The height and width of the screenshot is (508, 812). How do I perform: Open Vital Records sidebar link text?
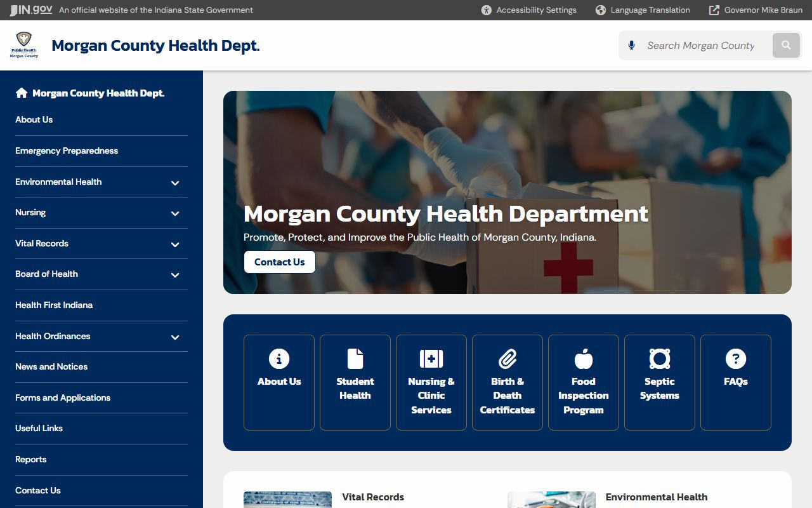click(42, 243)
